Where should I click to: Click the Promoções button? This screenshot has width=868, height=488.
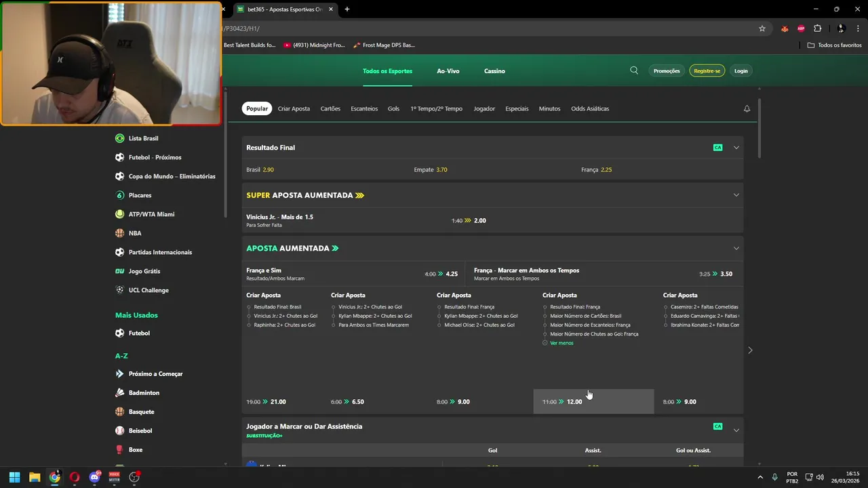click(x=667, y=70)
